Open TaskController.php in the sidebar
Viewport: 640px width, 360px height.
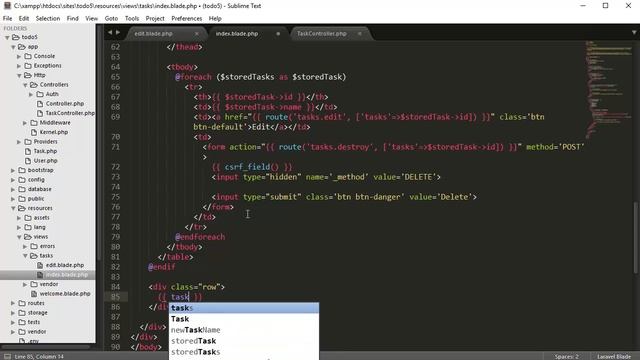pyautogui.click(x=70, y=113)
